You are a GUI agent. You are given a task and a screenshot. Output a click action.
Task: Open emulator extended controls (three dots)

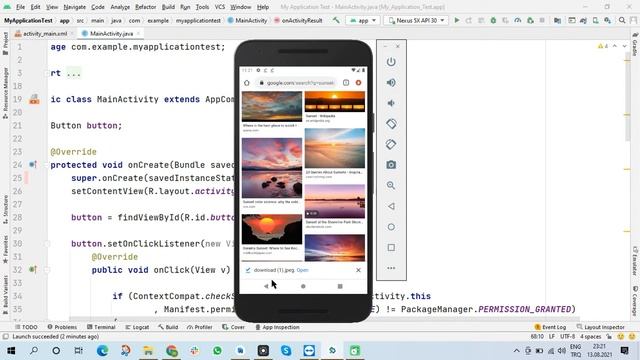tap(391, 268)
